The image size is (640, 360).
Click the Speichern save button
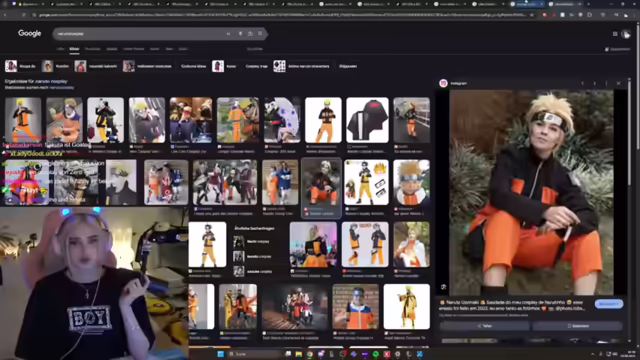tap(578, 326)
